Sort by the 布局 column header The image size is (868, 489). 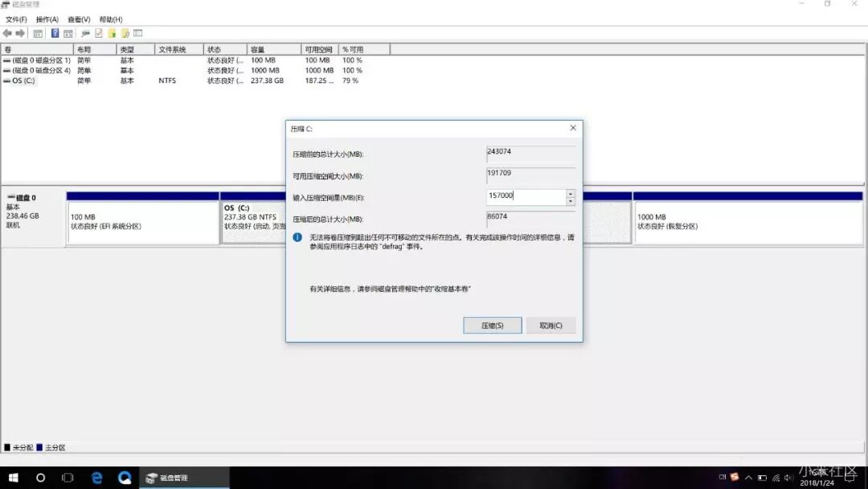click(95, 49)
